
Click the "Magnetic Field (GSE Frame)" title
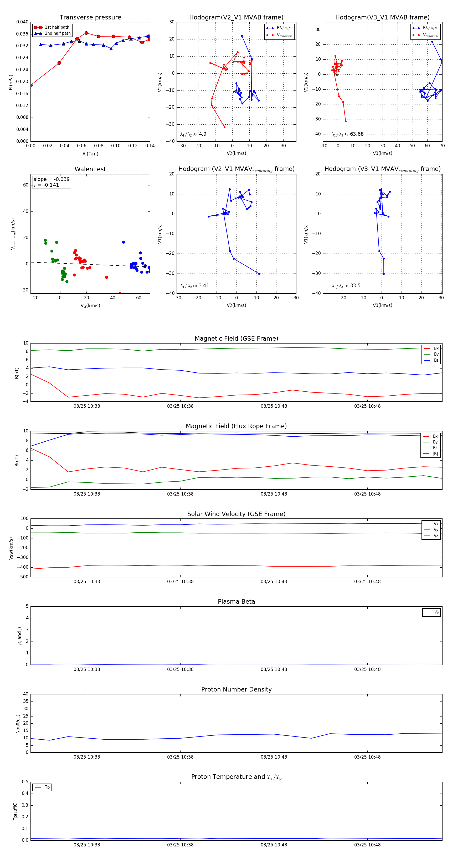click(236, 339)
